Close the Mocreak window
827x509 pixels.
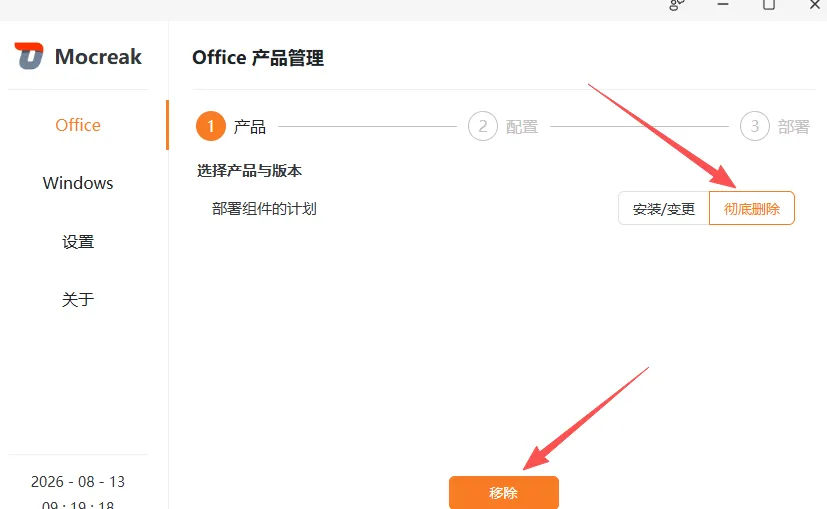[x=815, y=4]
